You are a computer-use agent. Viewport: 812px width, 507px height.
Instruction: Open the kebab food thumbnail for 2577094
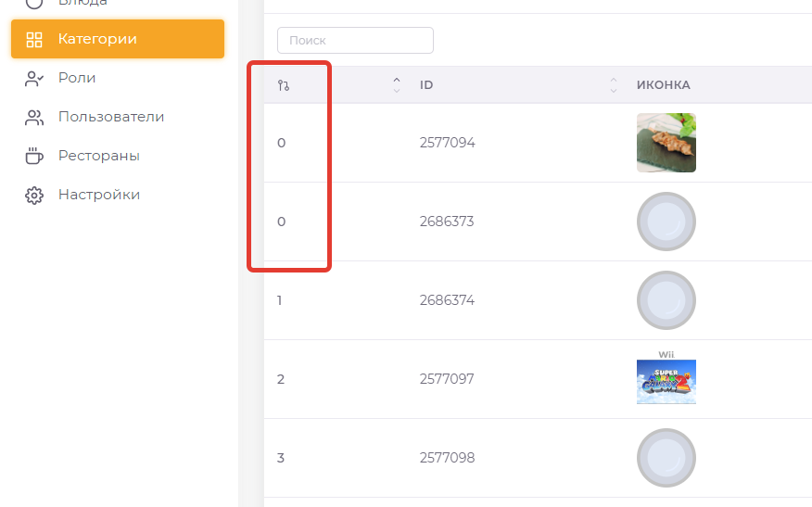pos(666,143)
